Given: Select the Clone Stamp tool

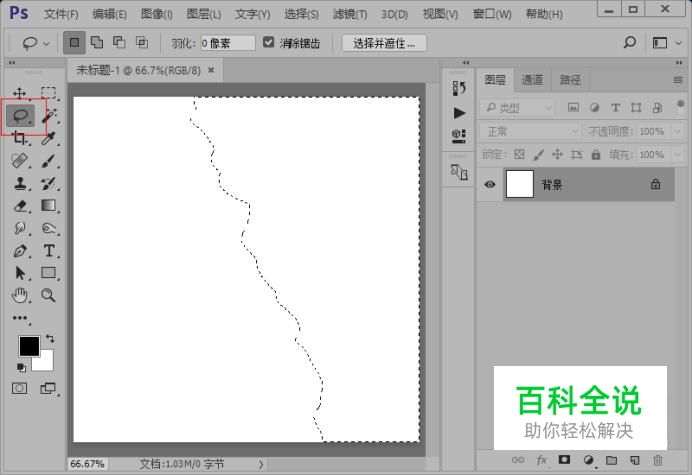Looking at the screenshot, I should pos(20,183).
